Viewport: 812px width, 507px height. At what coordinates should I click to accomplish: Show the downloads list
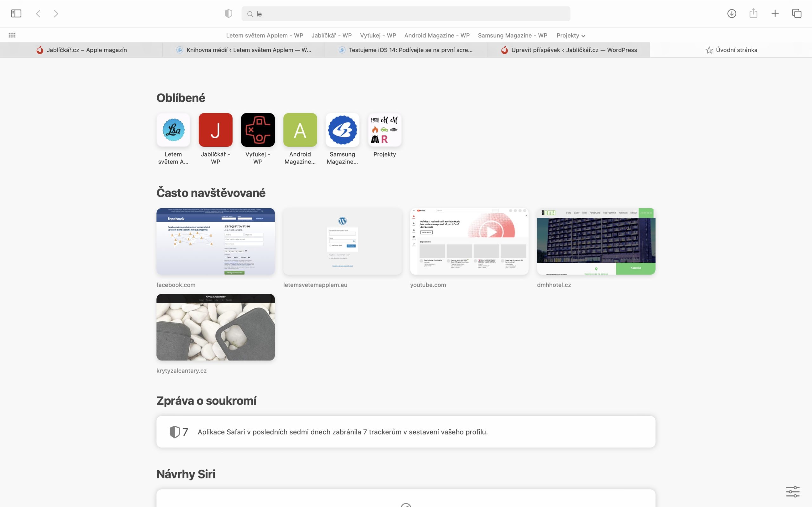click(x=731, y=13)
